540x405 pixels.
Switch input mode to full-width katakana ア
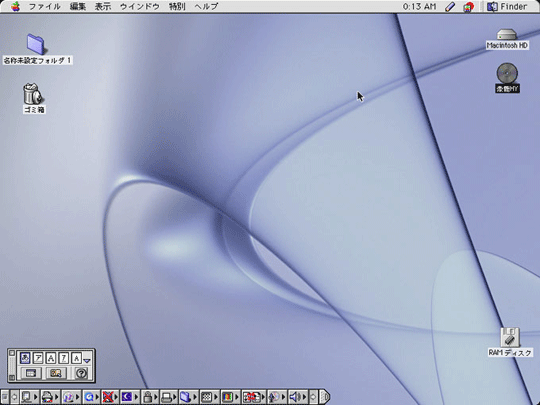[38, 358]
